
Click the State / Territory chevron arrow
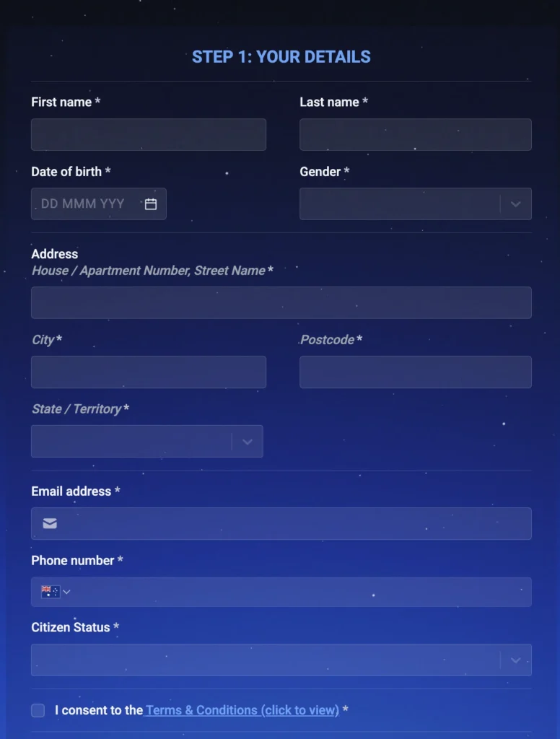pos(247,442)
